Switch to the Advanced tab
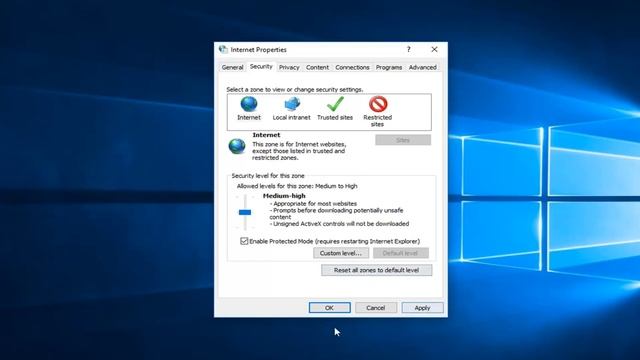The width and height of the screenshot is (640, 360). pyautogui.click(x=422, y=67)
